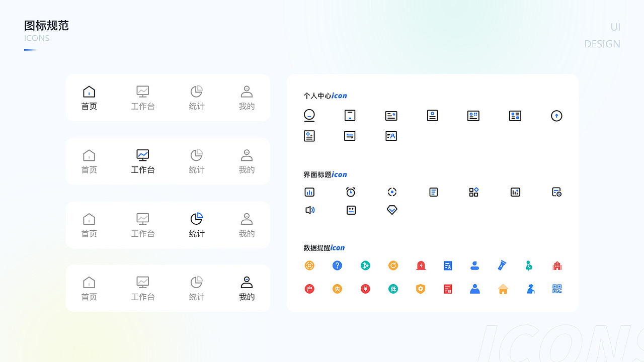The image size is (644, 362).
Task: Click the QR code icon at 数据提醒 row end
Action: click(556, 289)
